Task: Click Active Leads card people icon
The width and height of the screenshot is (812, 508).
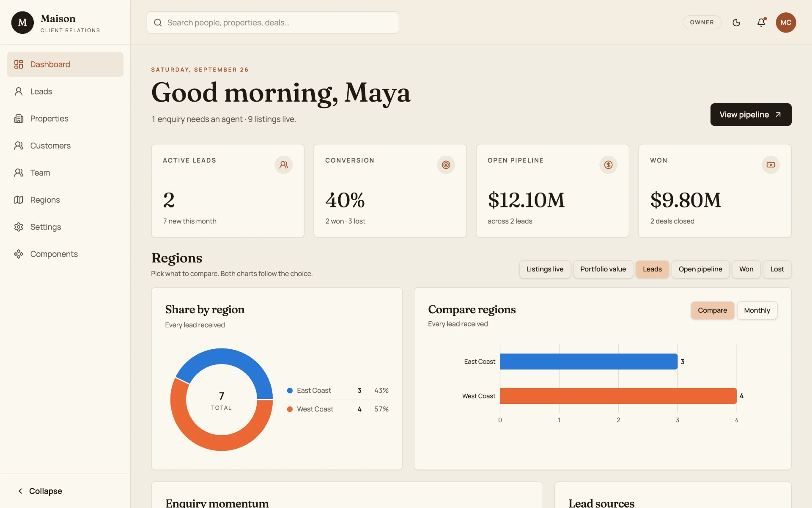Action: point(283,165)
